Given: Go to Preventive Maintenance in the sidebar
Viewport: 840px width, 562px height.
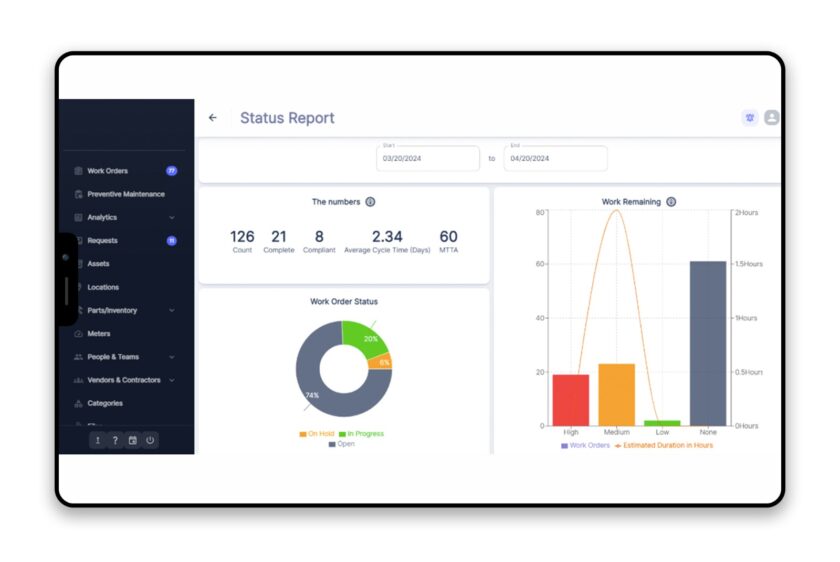Looking at the screenshot, I should point(125,194).
